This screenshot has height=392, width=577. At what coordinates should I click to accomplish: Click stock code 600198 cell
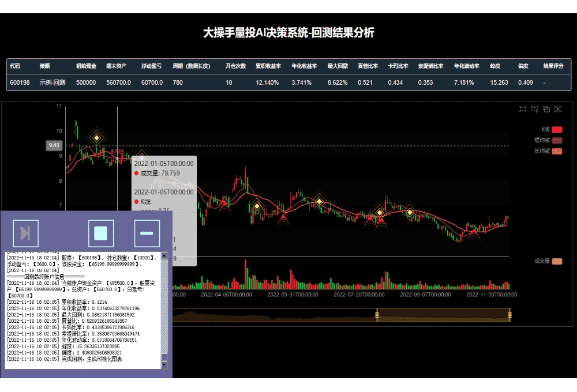coord(20,82)
